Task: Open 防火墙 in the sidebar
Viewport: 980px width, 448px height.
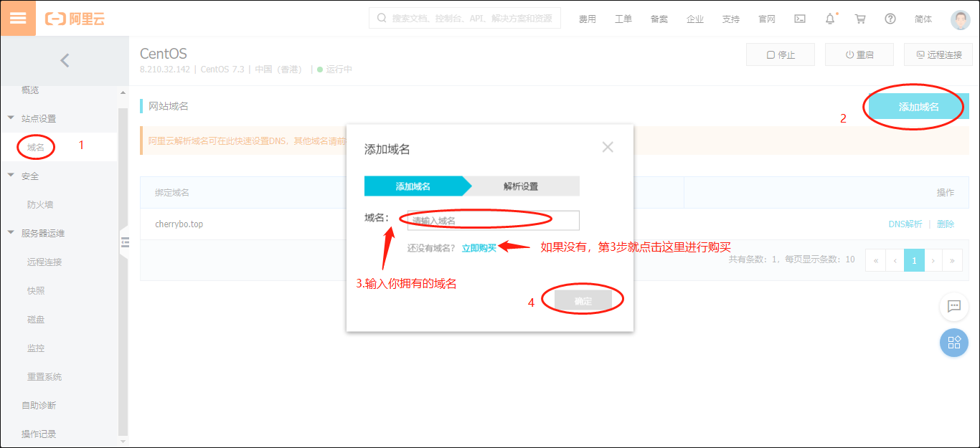Action: pyautogui.click(x=40, y=204)
